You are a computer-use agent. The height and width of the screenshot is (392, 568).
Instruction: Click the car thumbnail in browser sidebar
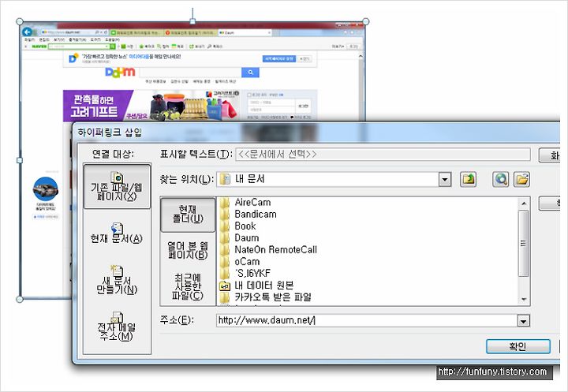click(x=46, y=189)
